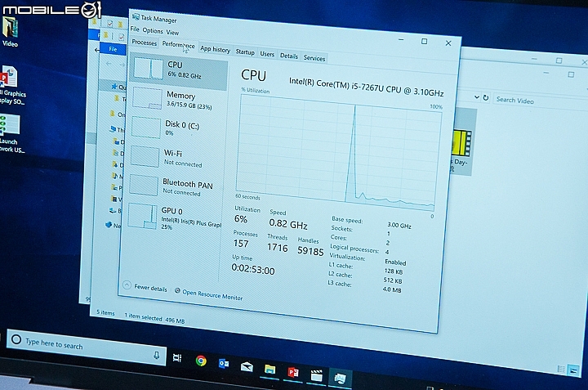Switch to the Processes tab
The image size is (588, 390).
tap(145, 43)
